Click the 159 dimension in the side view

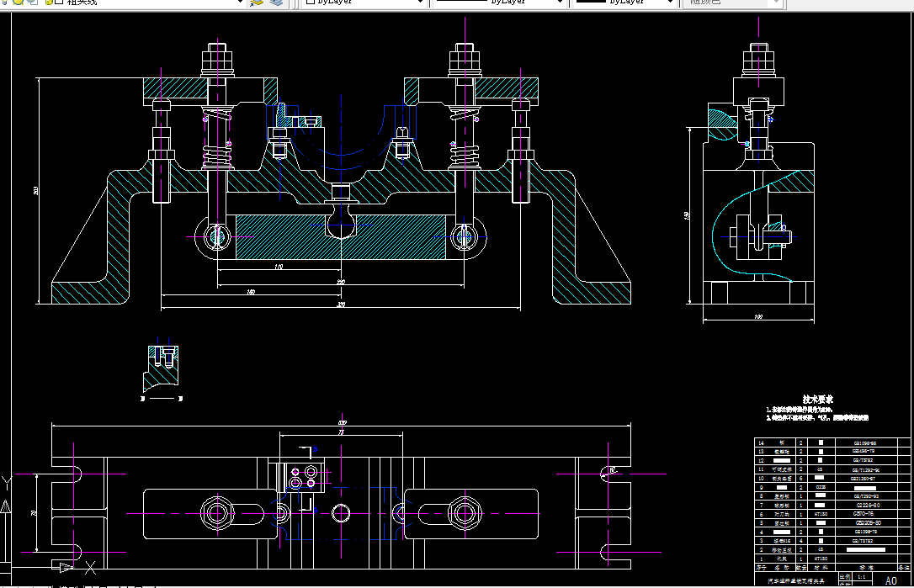coord(688,215)
